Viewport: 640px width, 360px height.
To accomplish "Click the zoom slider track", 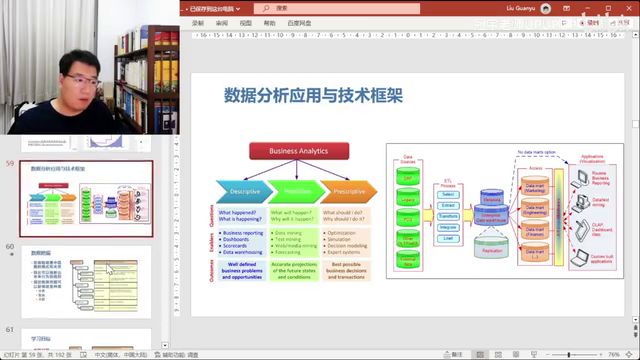I will [x=576, y=355].
